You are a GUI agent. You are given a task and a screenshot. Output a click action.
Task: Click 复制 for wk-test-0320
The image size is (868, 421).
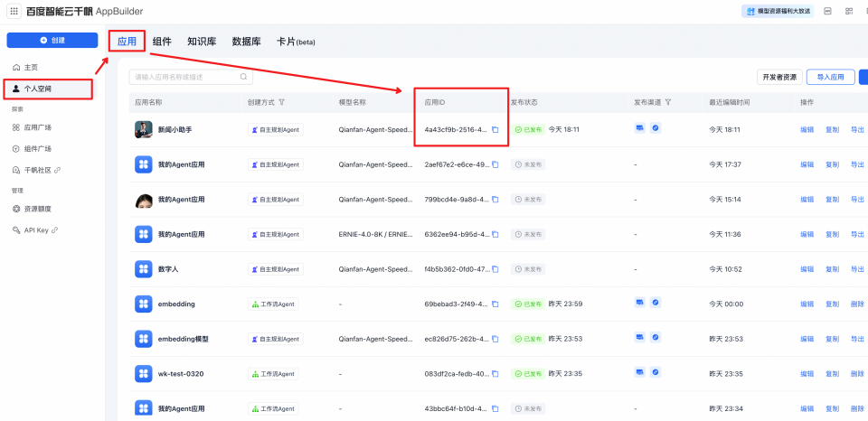coord(832,374)
